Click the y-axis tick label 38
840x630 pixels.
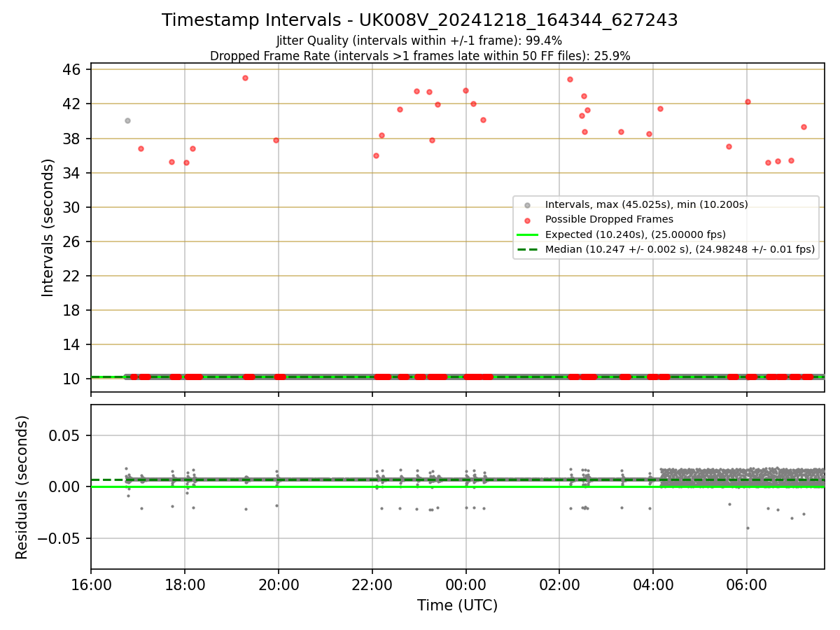(72, 138)
